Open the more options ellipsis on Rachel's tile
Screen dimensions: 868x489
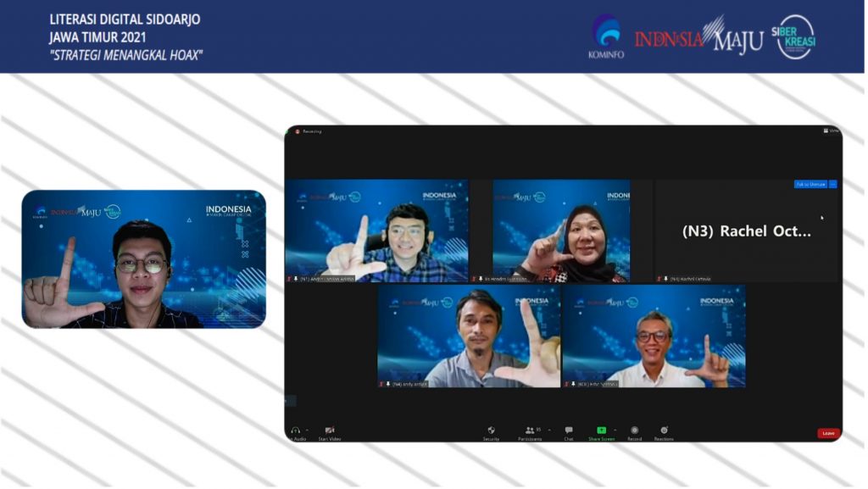point(833,184)
